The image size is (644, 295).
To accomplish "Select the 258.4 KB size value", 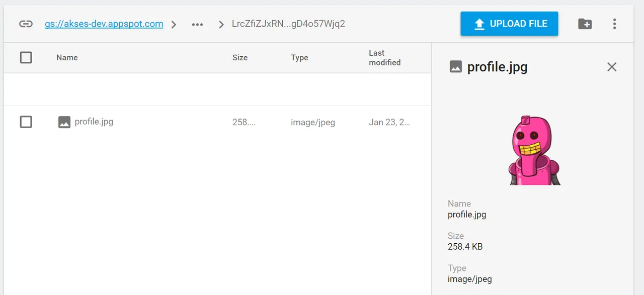I will tap(465, 247).
